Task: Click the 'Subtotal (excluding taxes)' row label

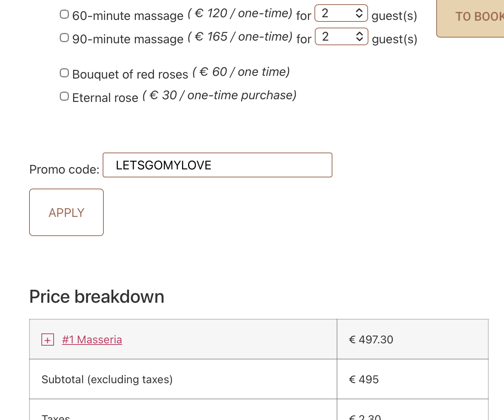Action: (x=107, y=379)
